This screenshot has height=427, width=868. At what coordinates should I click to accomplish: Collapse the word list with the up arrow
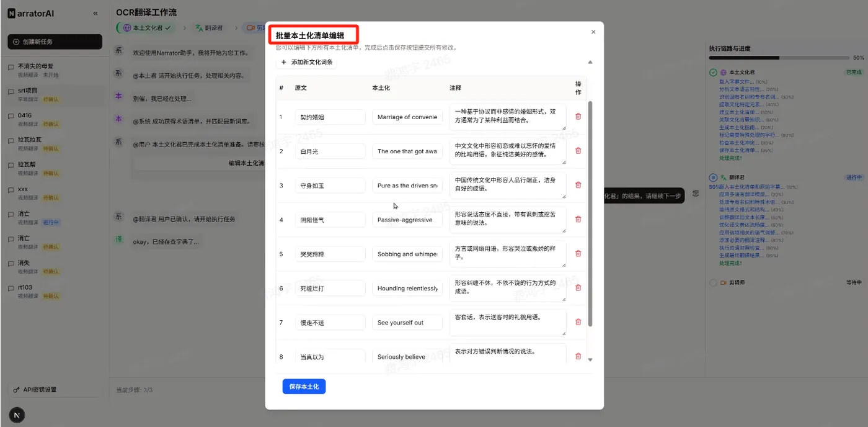[x=590, y=61]
